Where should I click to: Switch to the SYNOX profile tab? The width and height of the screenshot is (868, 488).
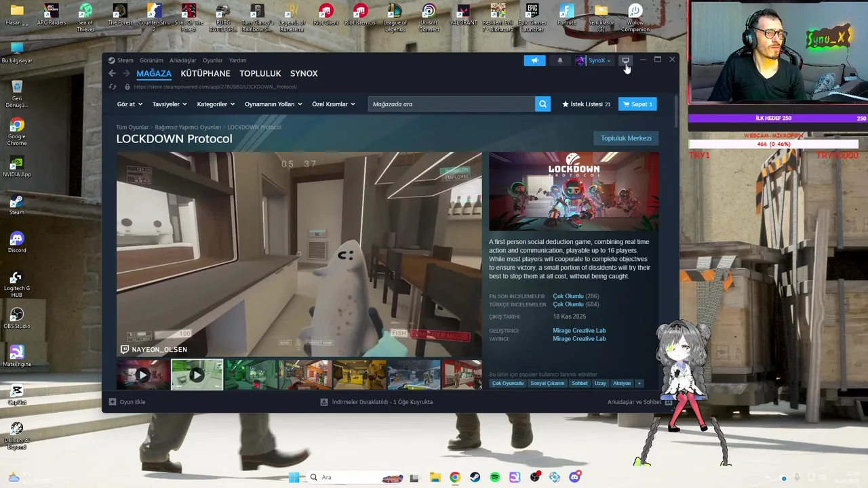pyautogui.click(x=304, y=73)
